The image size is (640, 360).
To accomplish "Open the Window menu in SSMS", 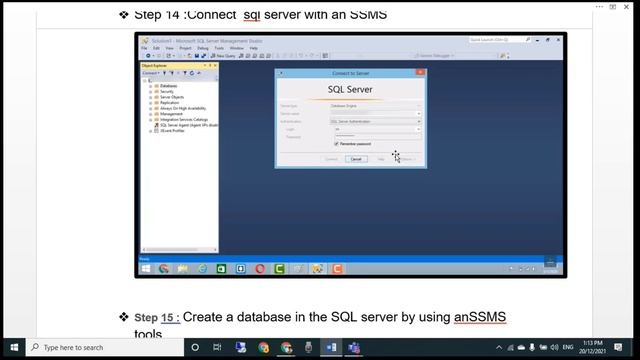I will pos(237,48).
